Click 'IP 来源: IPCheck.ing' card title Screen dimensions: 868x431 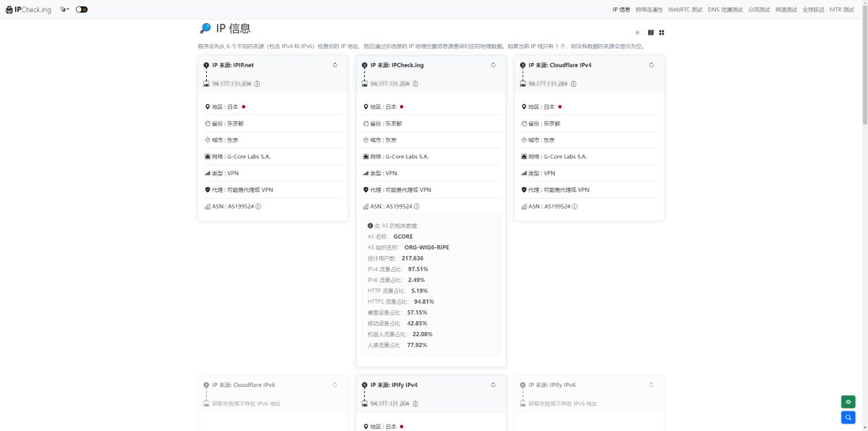[397, 65]
